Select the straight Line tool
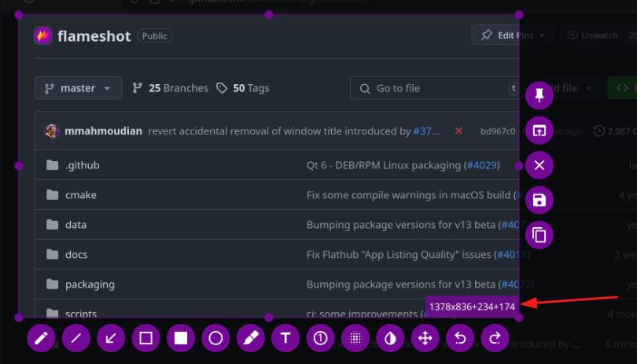The image size is (637, 364). (76, 338)
